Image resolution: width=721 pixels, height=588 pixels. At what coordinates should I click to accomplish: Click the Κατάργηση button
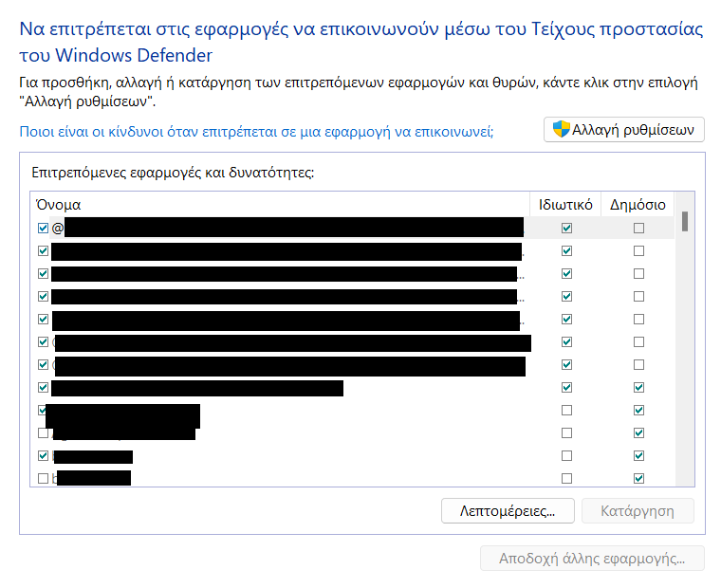[638, 511]
